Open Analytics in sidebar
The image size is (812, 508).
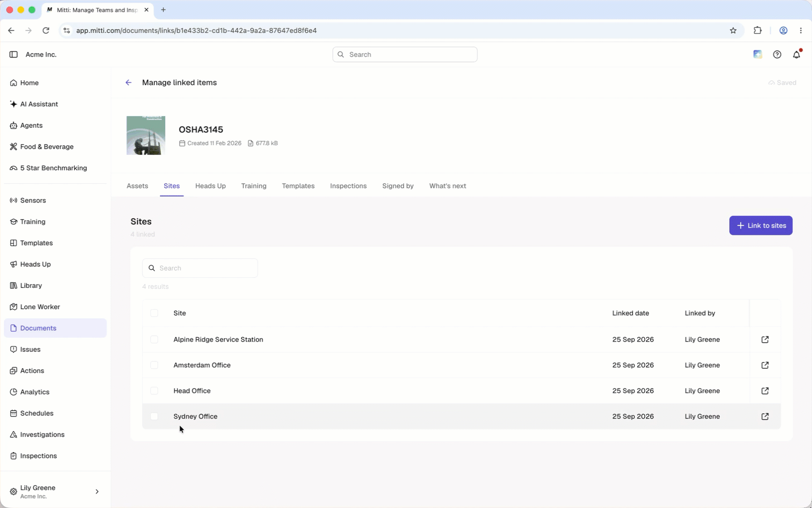55,392
